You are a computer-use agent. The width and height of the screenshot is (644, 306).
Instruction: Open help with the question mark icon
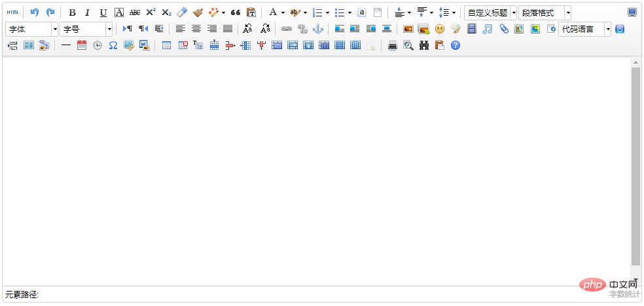pyautogui.click(x=456, y=45)
